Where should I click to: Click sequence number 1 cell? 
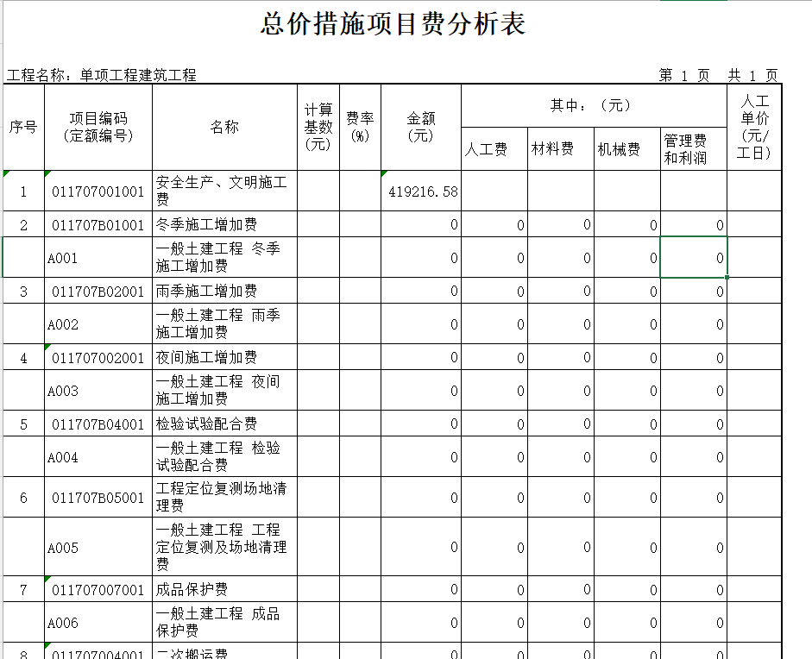(x=24, y=191)
